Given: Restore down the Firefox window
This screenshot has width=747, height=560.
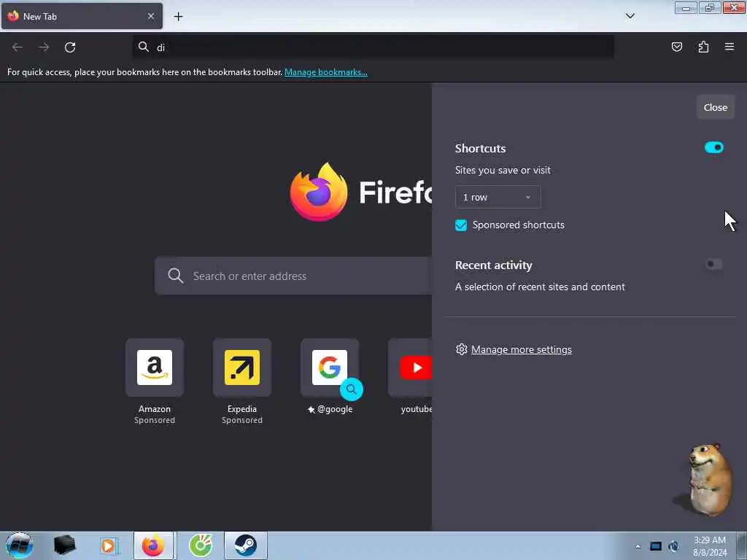Looking at the screenshot, I should coord(710,8).
